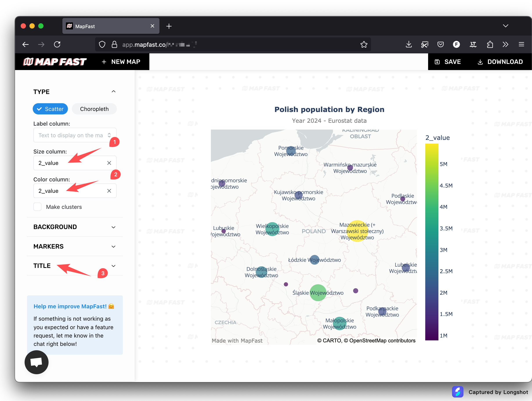Open the Label column dropdown

coord(75,135)
